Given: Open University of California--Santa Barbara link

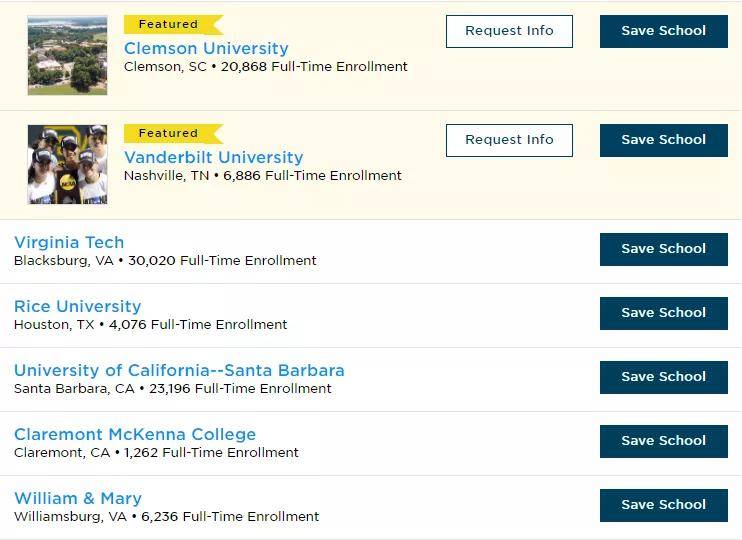Looking at the screenshot, I should tap(179, 370).
